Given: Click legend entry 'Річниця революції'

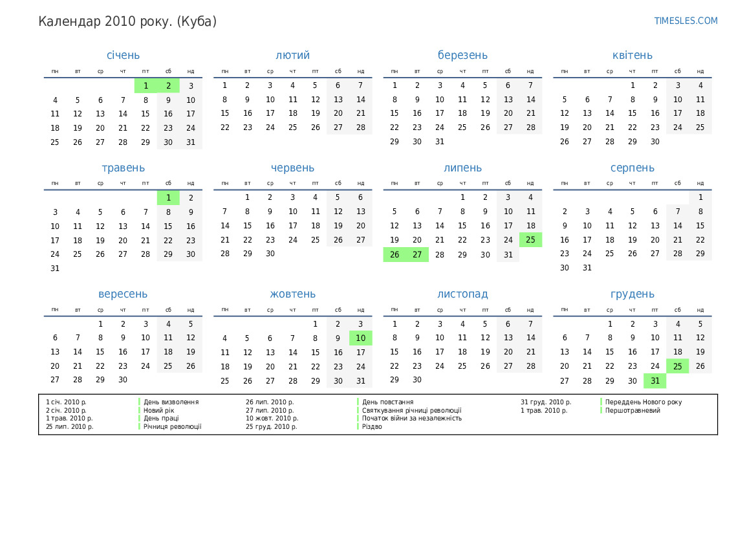Looking at the screenshot, I should coord(172,426).
